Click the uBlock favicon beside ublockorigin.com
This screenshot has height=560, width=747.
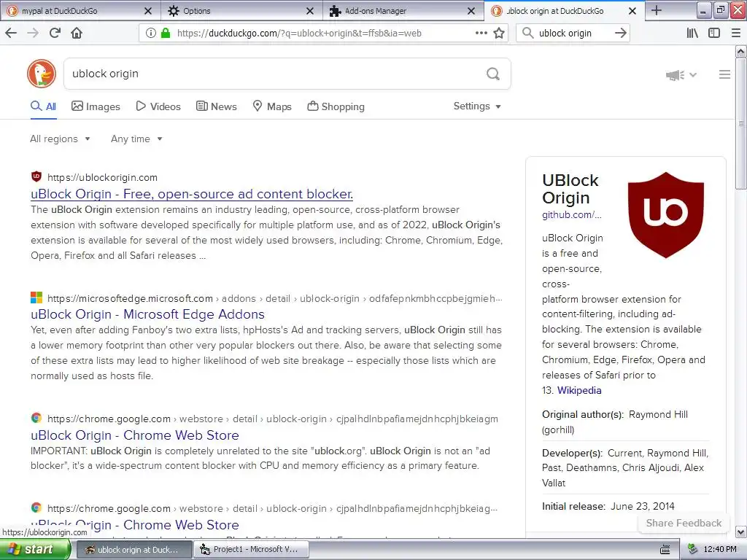click(x=36, y=176)
